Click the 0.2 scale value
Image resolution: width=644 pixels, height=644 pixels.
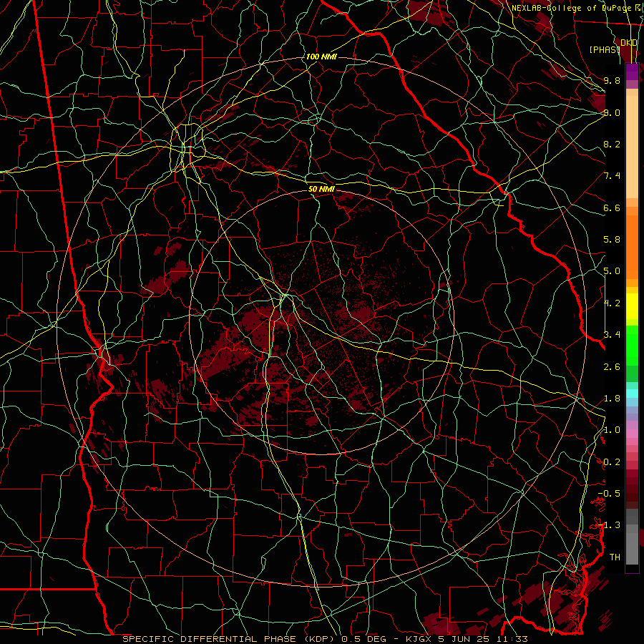click(612, 462)
